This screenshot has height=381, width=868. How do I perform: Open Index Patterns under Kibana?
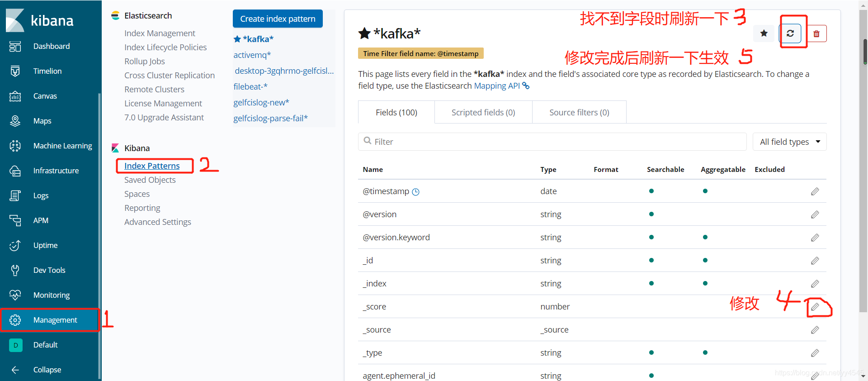pyautogui.click(x=152, y=166)
